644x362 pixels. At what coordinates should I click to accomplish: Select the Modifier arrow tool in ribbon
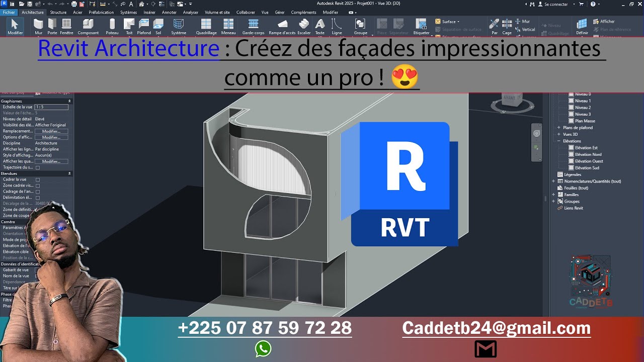pos(15,26)
